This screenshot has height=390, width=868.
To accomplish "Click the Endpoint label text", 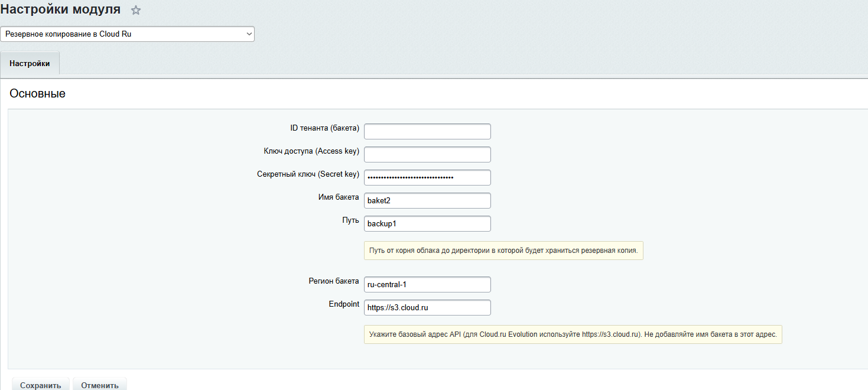I will point(343,304).
